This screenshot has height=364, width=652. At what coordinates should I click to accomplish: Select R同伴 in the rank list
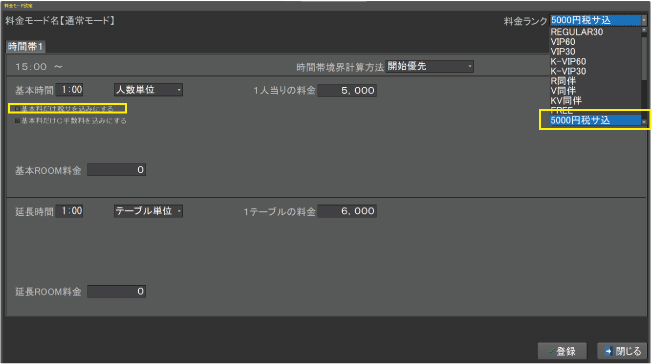(595, 81)
